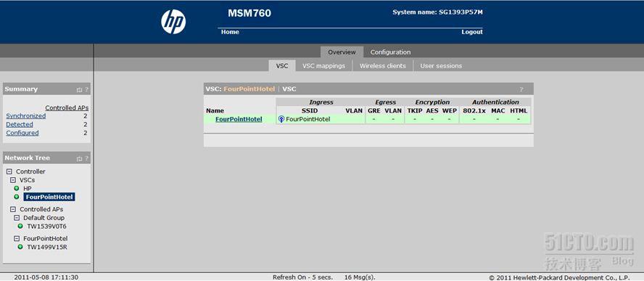Collapse the Default Group node
Viewport: 644px width, 281px height.
[17, 218]
